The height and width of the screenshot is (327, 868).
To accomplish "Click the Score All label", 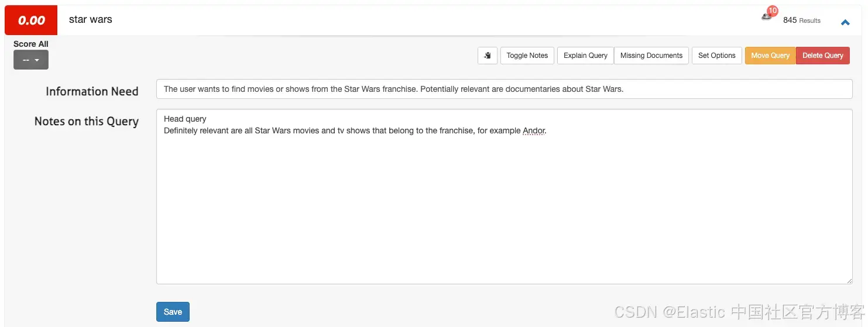I will 31,44.
